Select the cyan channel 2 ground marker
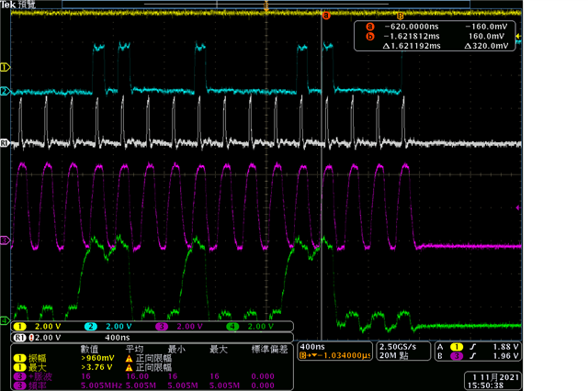Screen dimensions: 588x391 click(5, 91)
